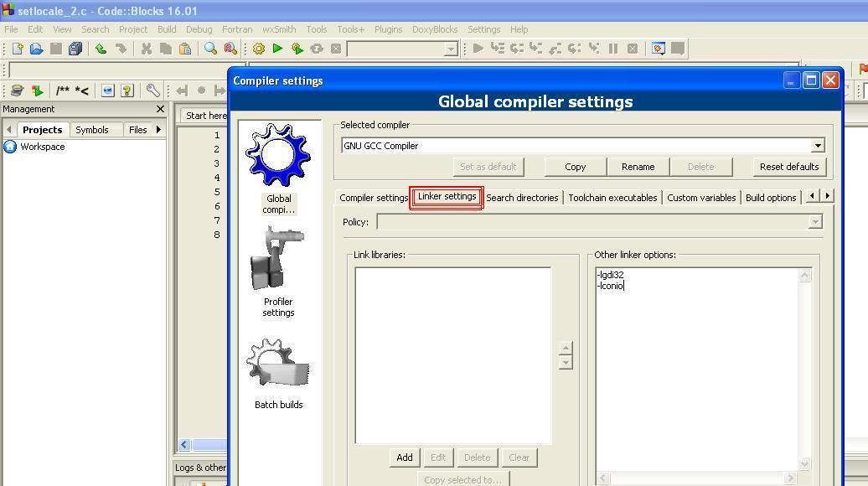Switch to the Compiler settings tab
This screenshot has height=486, width=868.
tap(373, 198)
